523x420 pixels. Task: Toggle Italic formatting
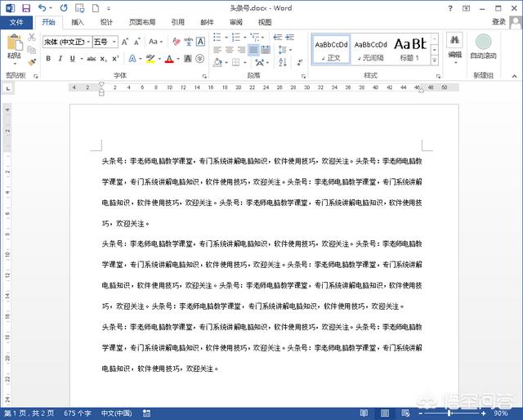[60, 59]
